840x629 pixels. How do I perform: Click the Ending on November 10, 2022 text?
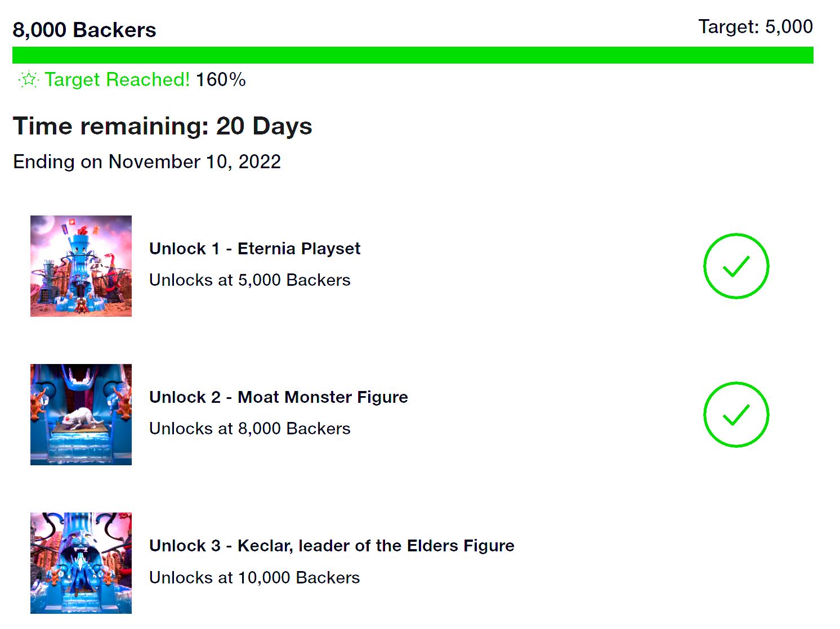tap(147, 162)
